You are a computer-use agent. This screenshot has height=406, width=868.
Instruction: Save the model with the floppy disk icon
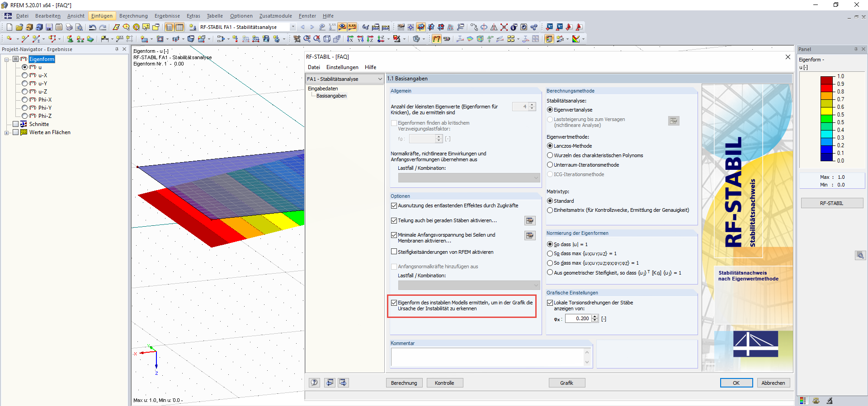(x=49, y=27)
